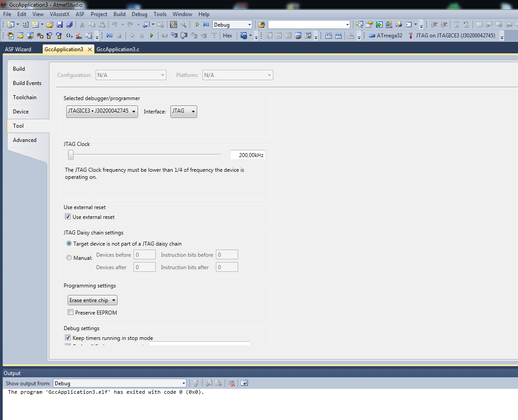This screenshot has height=420, width=518.
Task: Open JTAG on JTAGICE3 tool setting
Action: [x=452, y=36]
